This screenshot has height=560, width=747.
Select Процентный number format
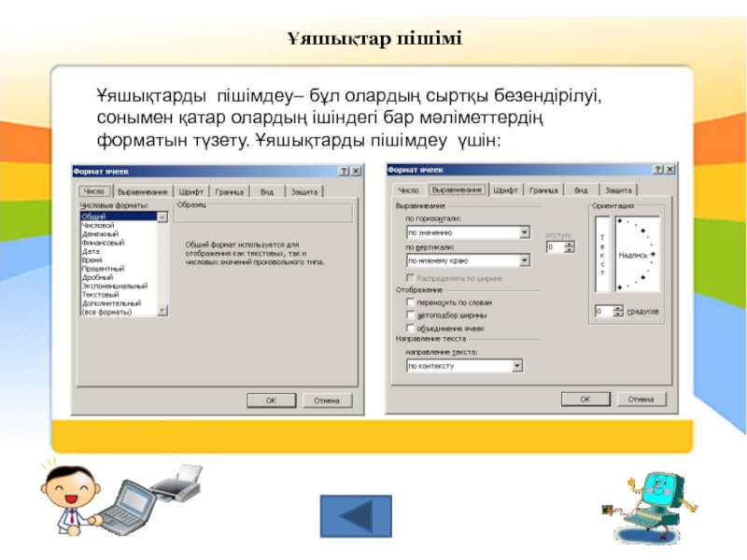tap(119, 269)
